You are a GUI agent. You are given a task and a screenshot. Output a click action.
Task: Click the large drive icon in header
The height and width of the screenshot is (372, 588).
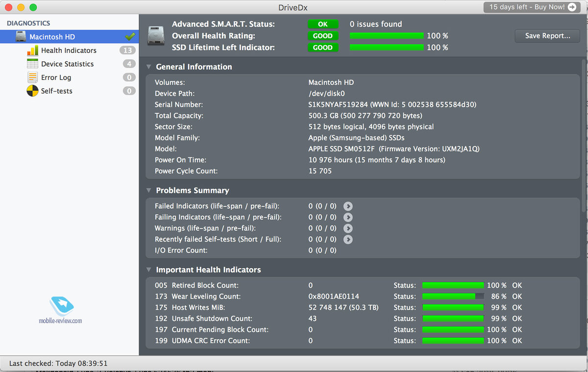click(156, 36)
